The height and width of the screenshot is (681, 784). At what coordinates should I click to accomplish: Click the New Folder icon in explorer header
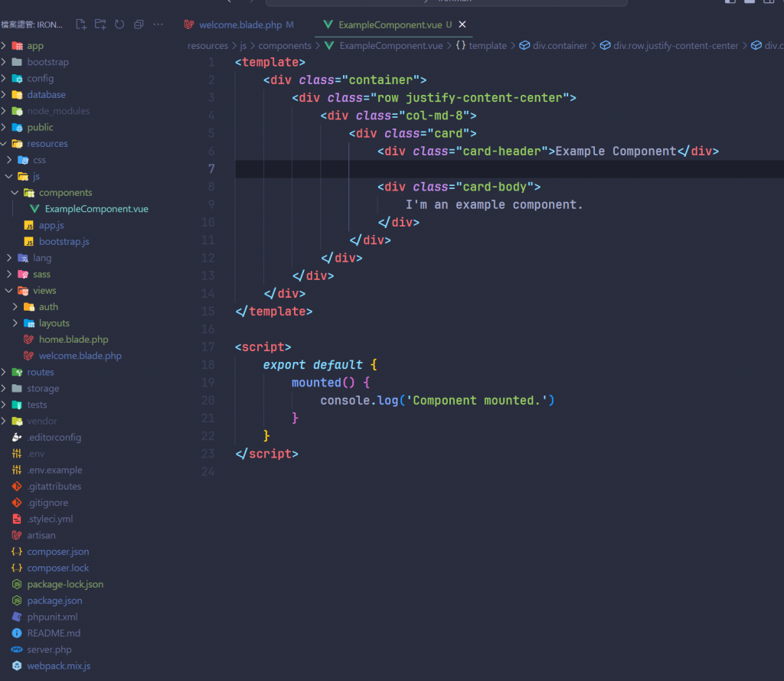pyautogui.click(x=100, y=24)
